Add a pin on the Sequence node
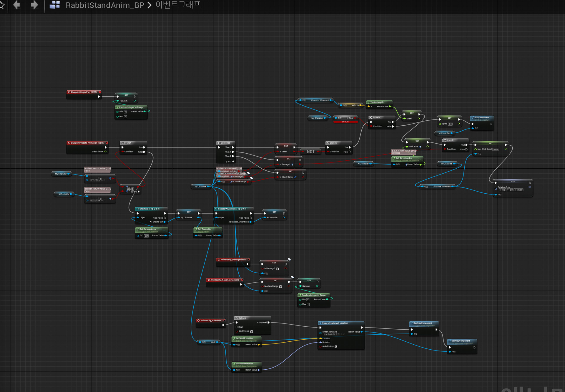The image size is (565, 392). coord(230,161)
